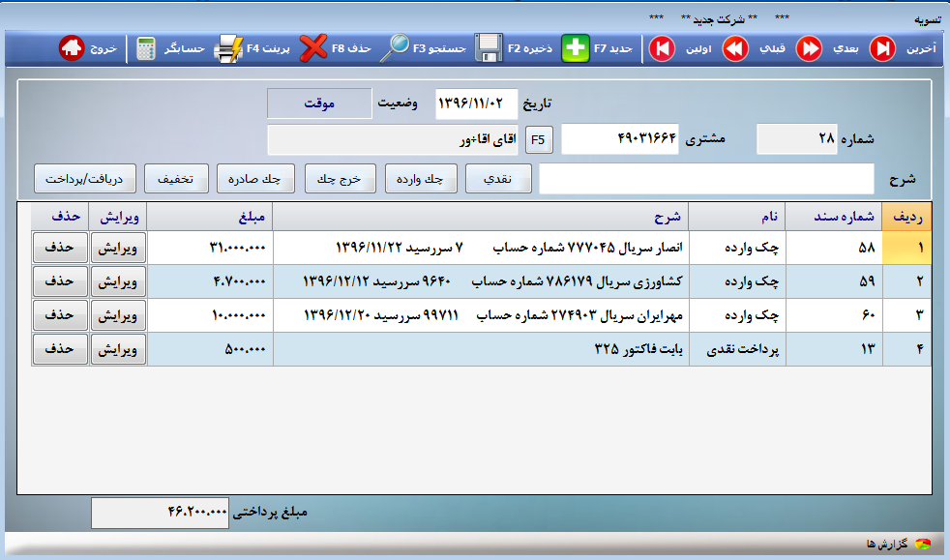Click the red X Delete F8 icon
The image size is (950, 560).
pyautogui.click(x=313, y=48)
